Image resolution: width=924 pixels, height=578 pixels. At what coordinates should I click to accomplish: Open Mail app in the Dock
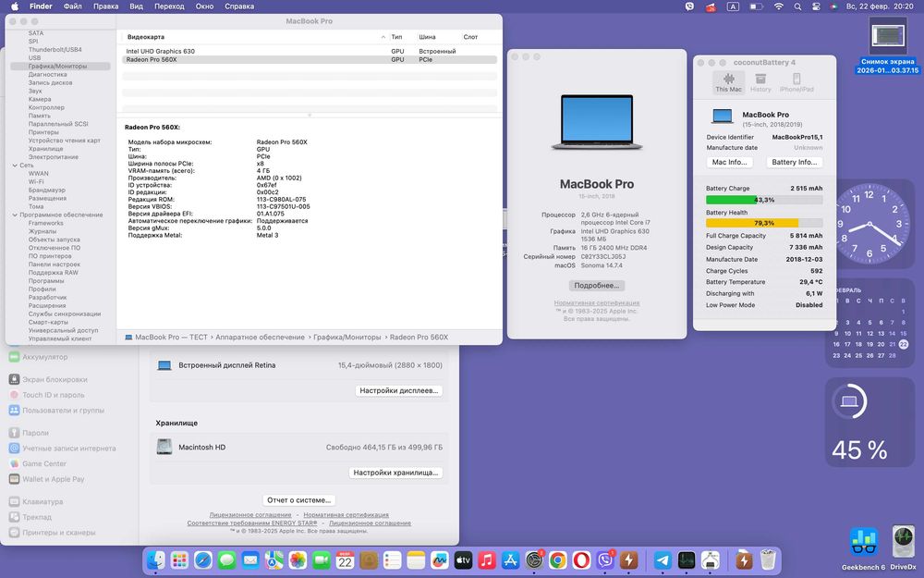pos(250,560)
